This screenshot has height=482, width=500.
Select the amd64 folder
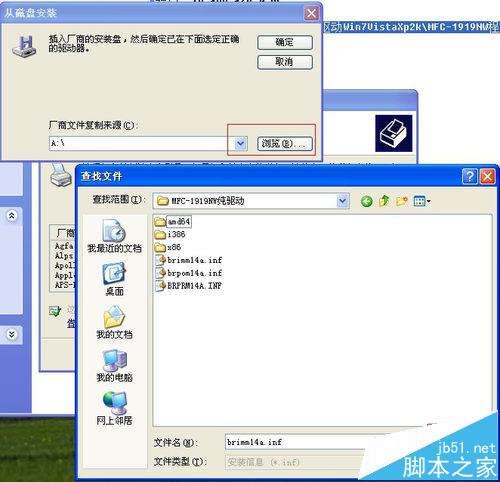[x=173, y=222]
